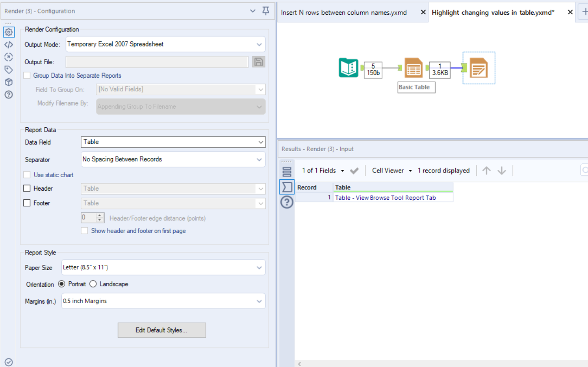Select the Text Input tool on canvas
588x367 pixels.
(349, 67)
